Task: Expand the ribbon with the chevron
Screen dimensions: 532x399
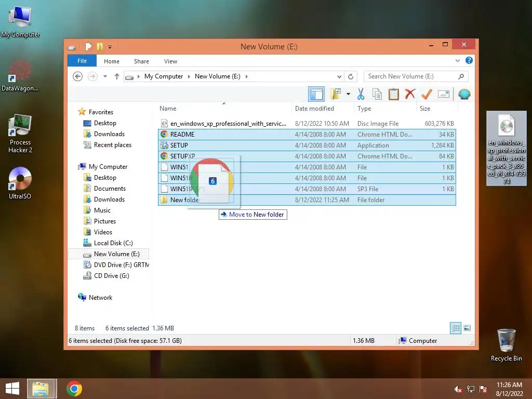Action: pos(457,60)
